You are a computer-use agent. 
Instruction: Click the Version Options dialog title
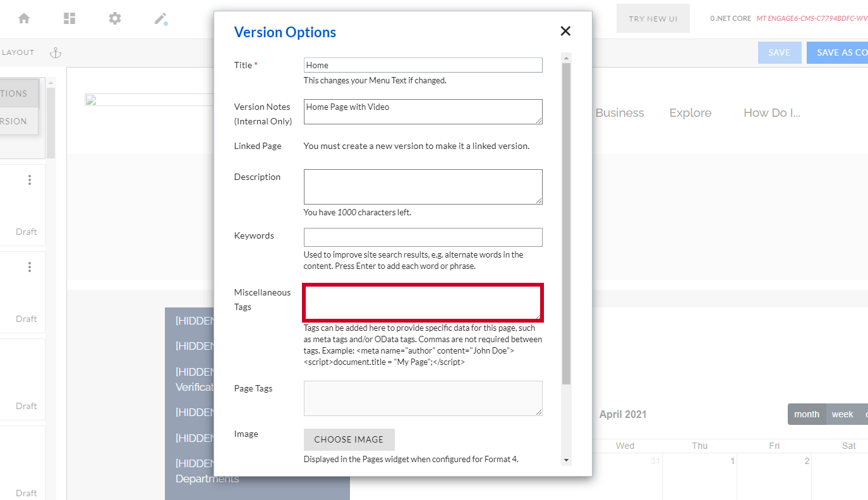coord(285,32)
